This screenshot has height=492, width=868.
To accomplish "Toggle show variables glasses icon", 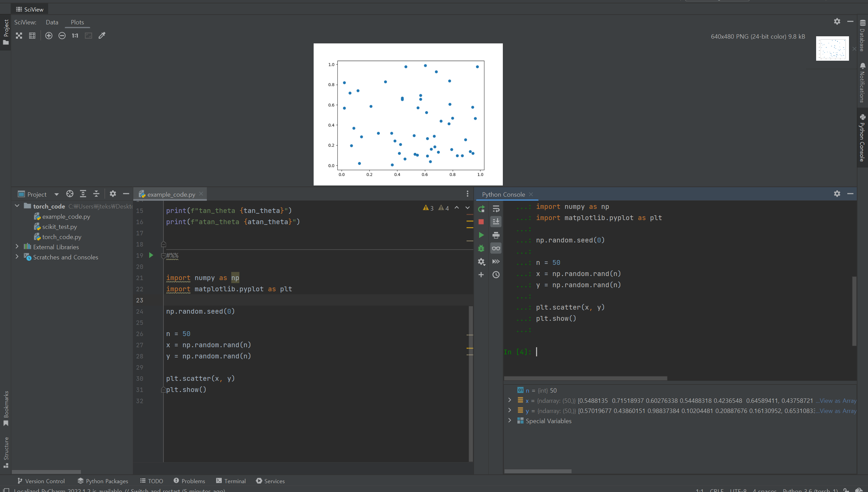I will click(x=496, y=248).
